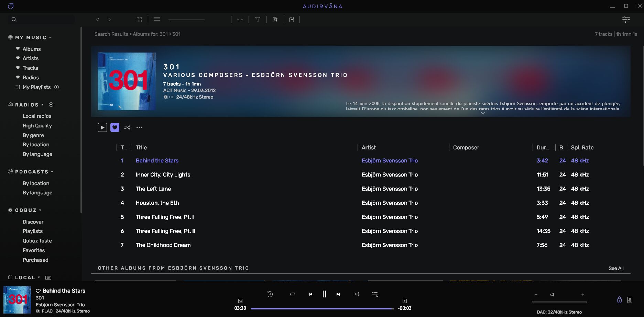Go forward with the right arrow
Viewport: 644px width, 317px height.
[x=109, y=20]
